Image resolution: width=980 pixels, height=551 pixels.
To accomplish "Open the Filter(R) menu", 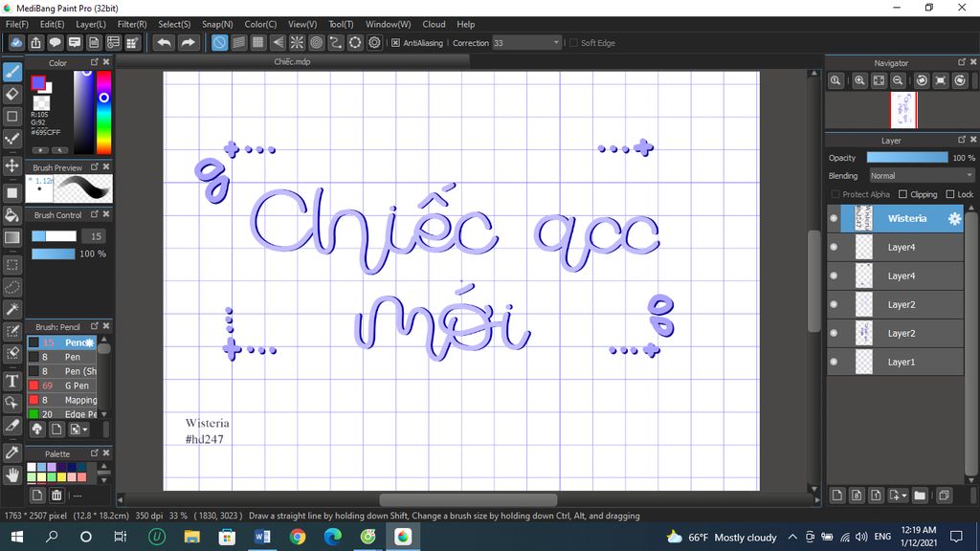I will point(132,24).
